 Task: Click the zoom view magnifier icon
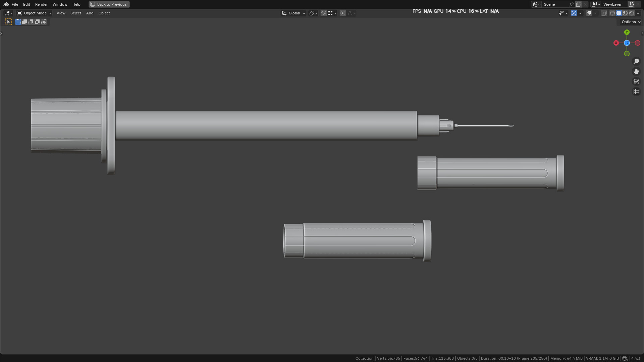pos(636,61)
